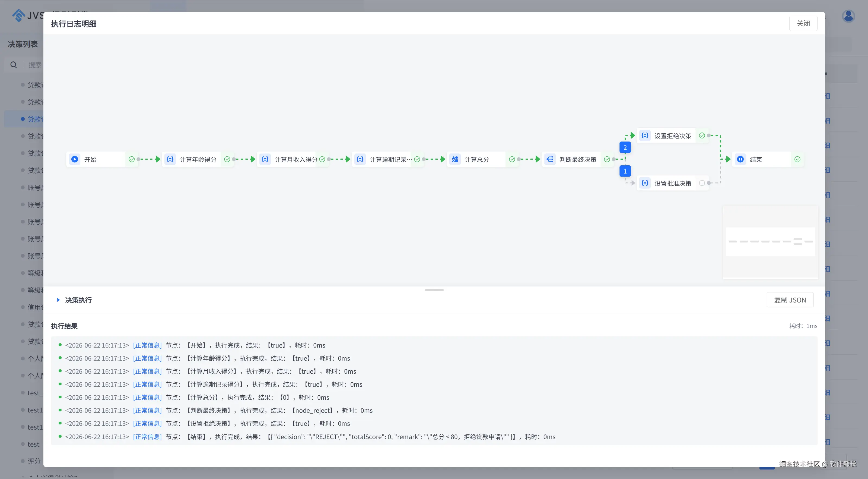Screen dimensions: 868x479
Task: Click the success checkmark on 开始 node
Action: pos(132,159)
